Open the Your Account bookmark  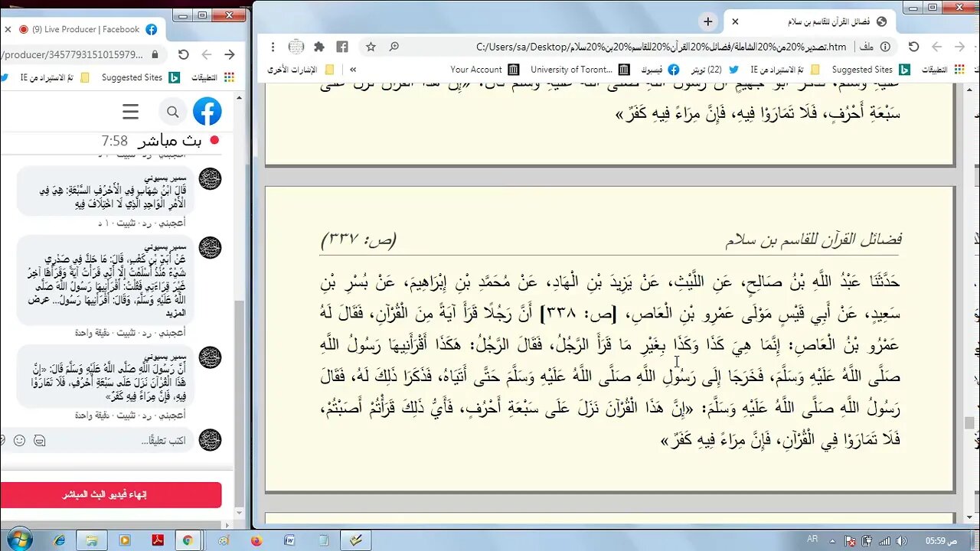pos(484,70)
